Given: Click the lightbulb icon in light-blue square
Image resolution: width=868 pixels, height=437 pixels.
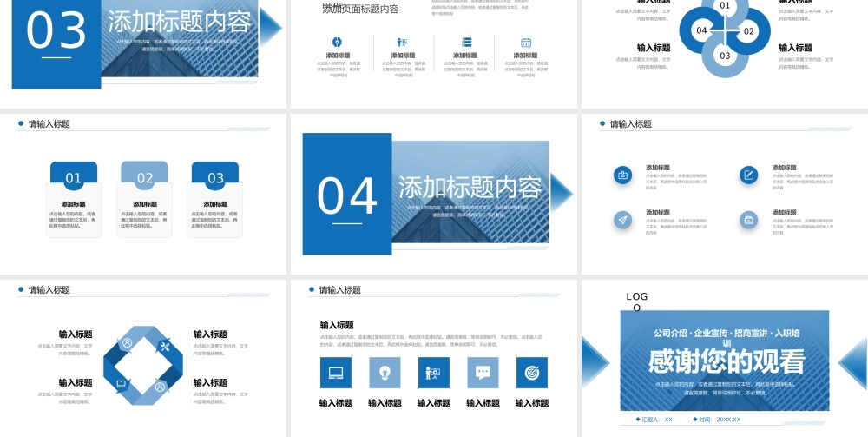Looking at the screenshot, I should (385, 373).
